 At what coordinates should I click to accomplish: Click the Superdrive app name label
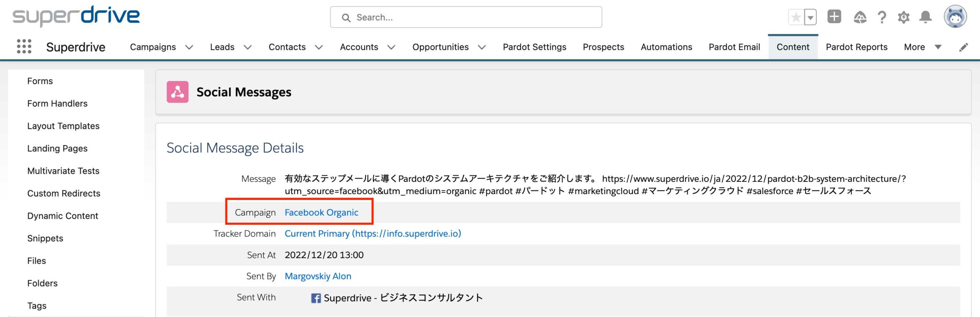[76, 47]
